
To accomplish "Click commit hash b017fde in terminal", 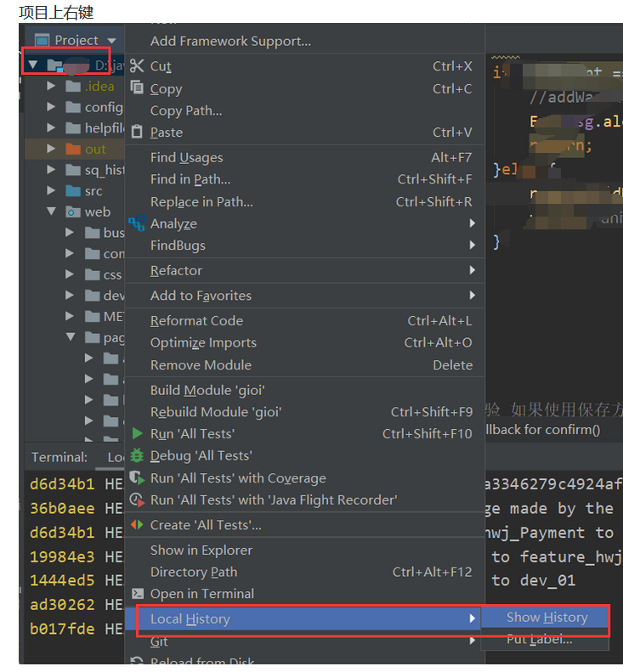I will [62, 629].
